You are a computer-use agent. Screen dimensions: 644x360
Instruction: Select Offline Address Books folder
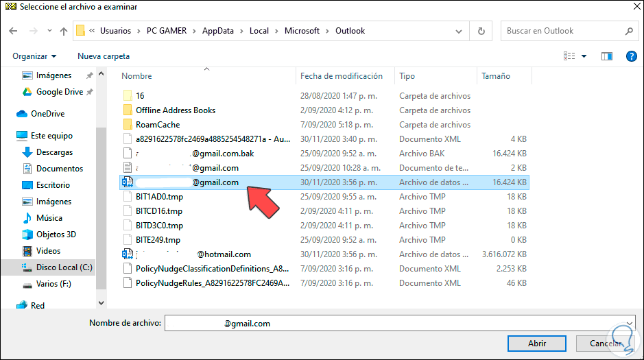coord(176,110)
